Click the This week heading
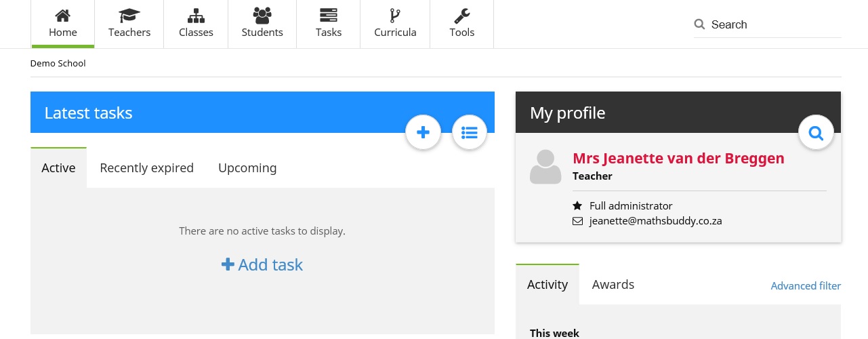 pos(554,333)
